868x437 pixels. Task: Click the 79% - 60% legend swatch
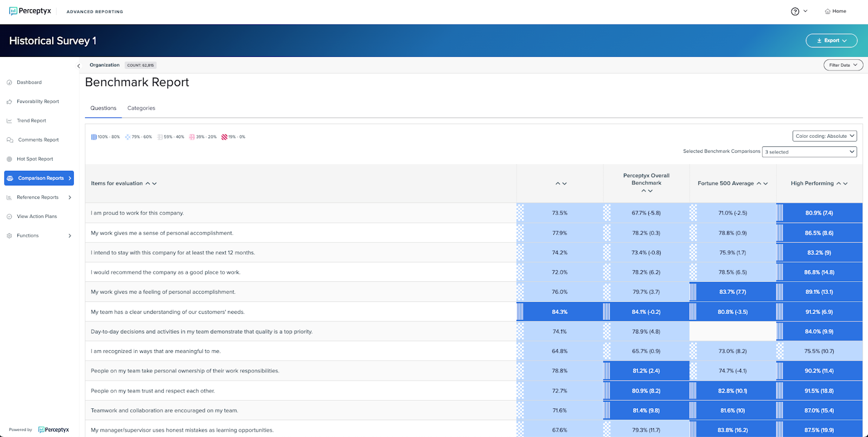[x=128, y=137]
